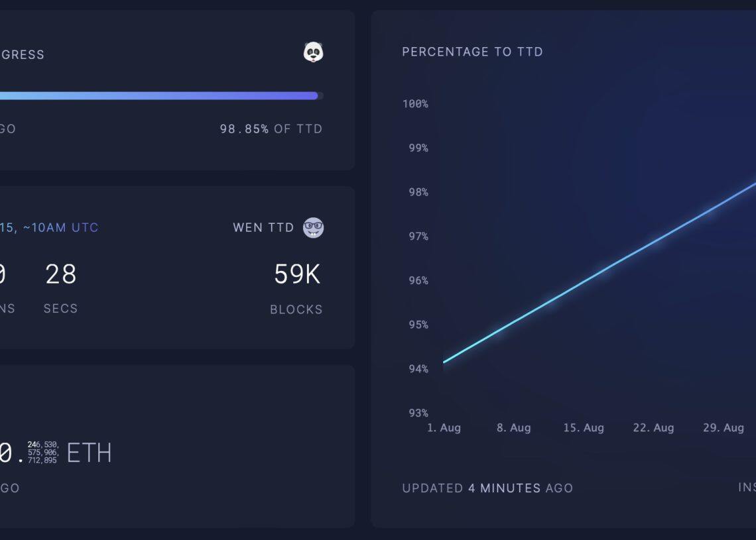The width and height of the screenshot is (756, 540).
Task: Click the small decimal digits before ETH
Action: click(43, 453)
